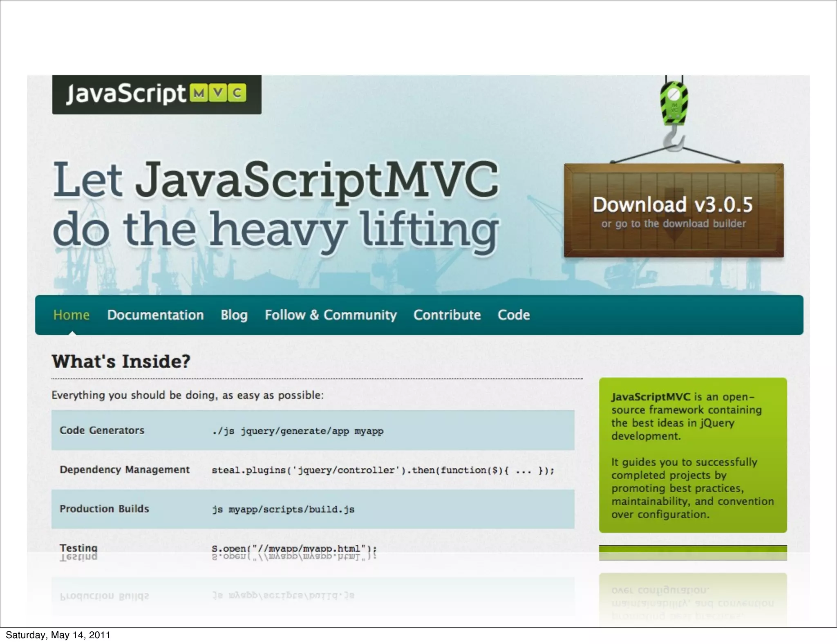Click the steal.plugins code snippet
The image size is (837, 644).
383,470
